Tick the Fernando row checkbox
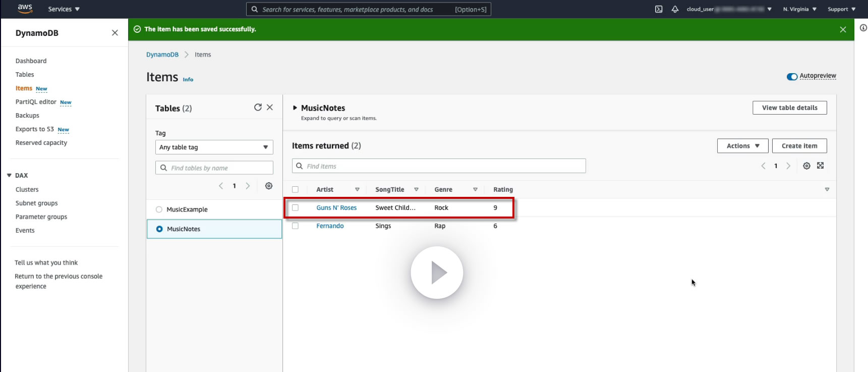The width and height of the screenshot is (868, 372). pos(296,226)
